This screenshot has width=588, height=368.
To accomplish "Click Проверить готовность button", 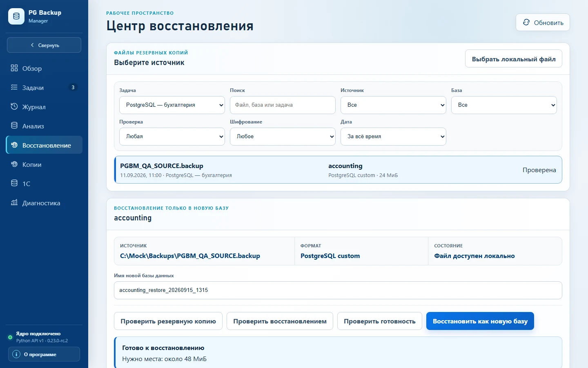I will pyautogui.click(x=380, y=321).
